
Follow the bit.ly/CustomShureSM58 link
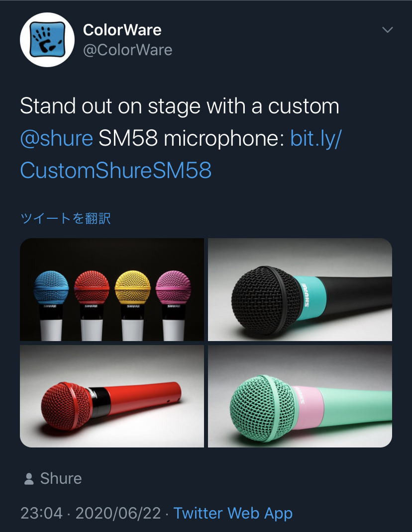[181, 154]
